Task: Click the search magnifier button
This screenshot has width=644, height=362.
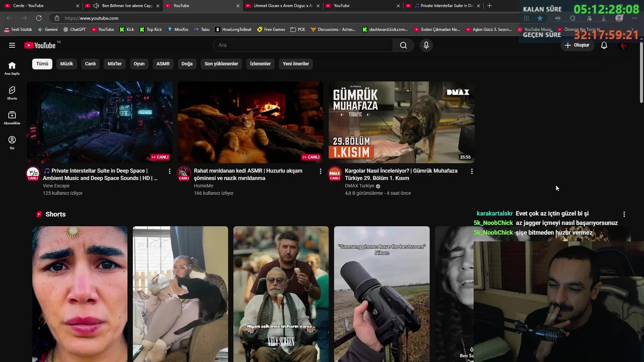Action: click(404, 45)
